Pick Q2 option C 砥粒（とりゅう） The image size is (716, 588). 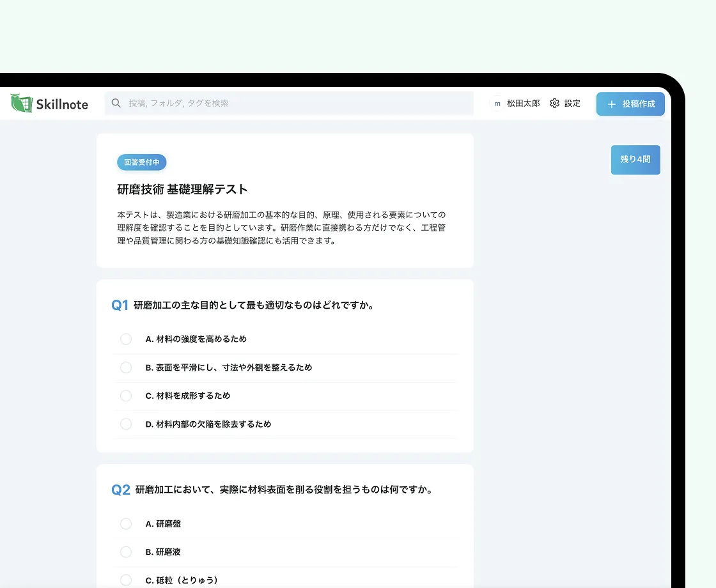126,580
